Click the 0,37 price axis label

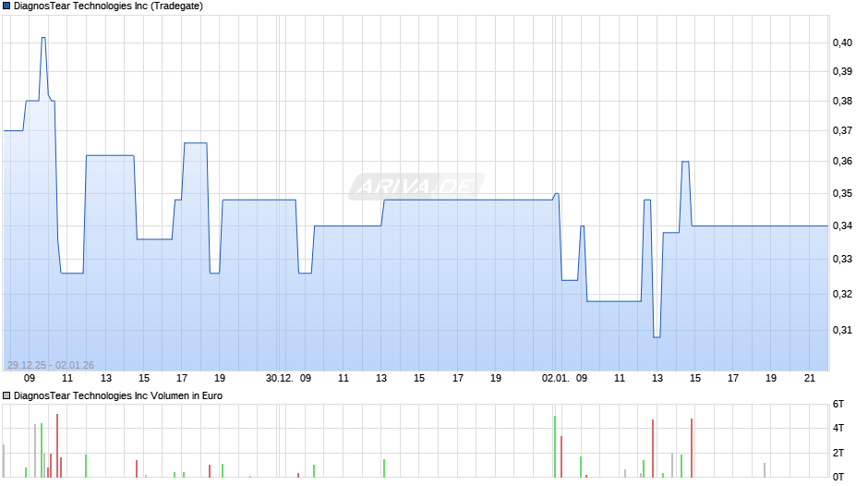(x=842, y=131)
